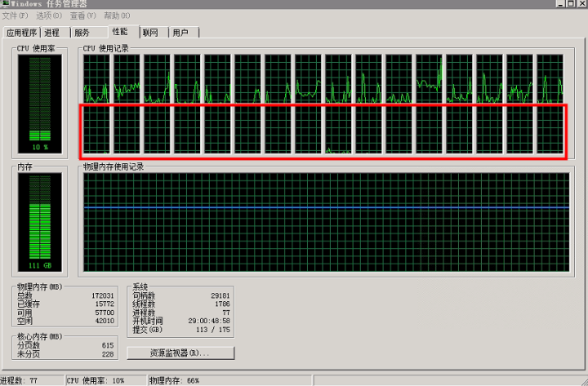The image size is (588, 386).
Task: Close the Task Manager window
Action: [x=582, y=3]
